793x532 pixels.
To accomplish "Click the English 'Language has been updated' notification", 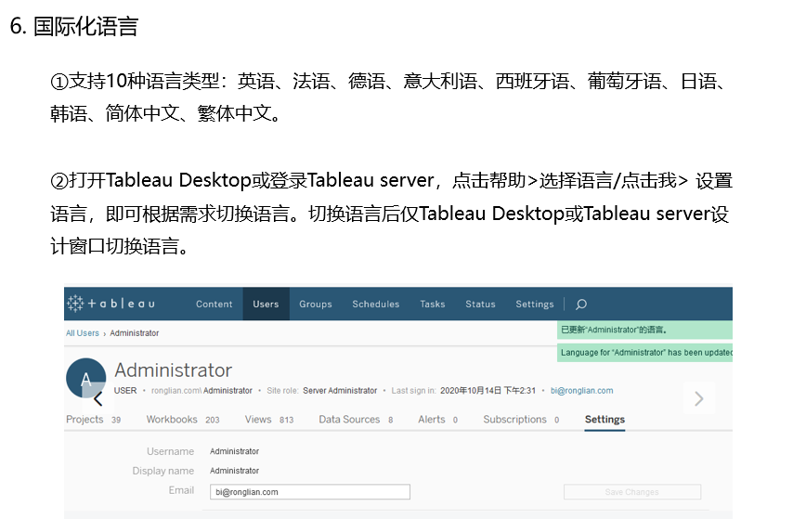I will (x=644, y=353).
